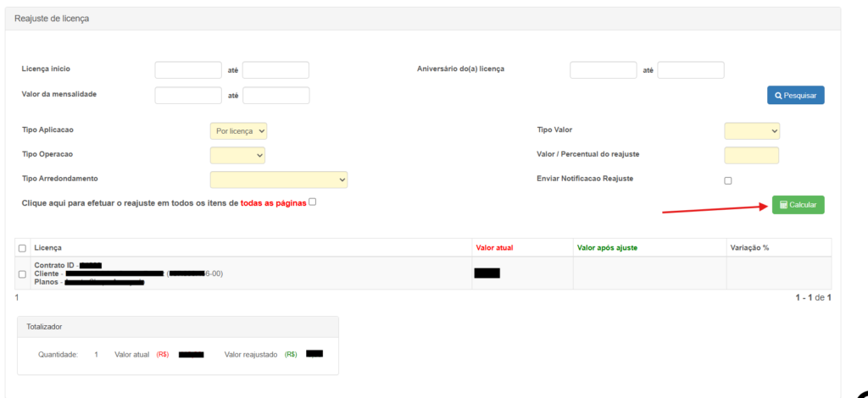The height and width of the screenshot is (398, 868).
Task: Open the Tipo Aplicacao dropdown
Action: pos(238,131)
